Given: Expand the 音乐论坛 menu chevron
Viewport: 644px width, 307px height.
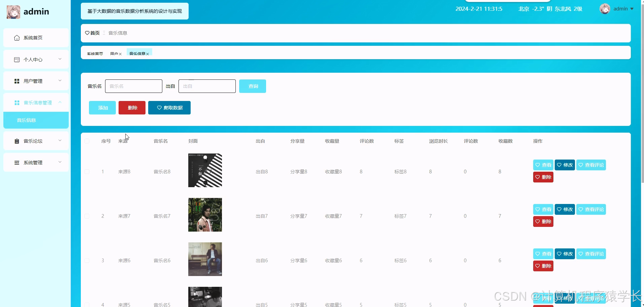Looking at the screenshot, I should (60, 141).
